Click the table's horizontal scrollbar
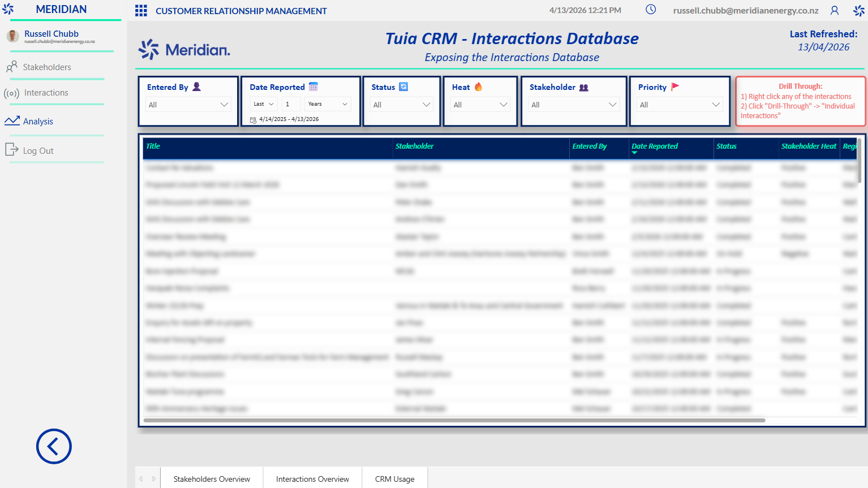This screenshot has height=488, width=868. 454,420
